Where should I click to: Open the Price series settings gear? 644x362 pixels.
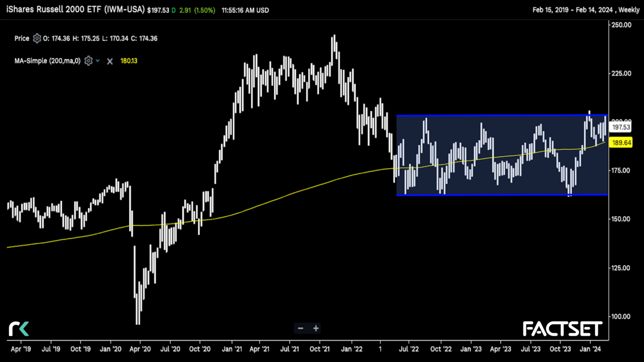coord(37,38)
